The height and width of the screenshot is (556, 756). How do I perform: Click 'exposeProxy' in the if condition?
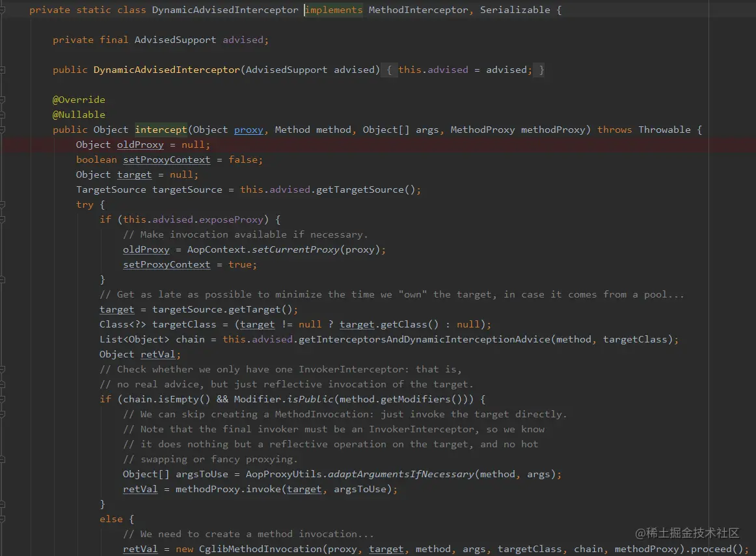pyautogui.click(x=231, y=219)
